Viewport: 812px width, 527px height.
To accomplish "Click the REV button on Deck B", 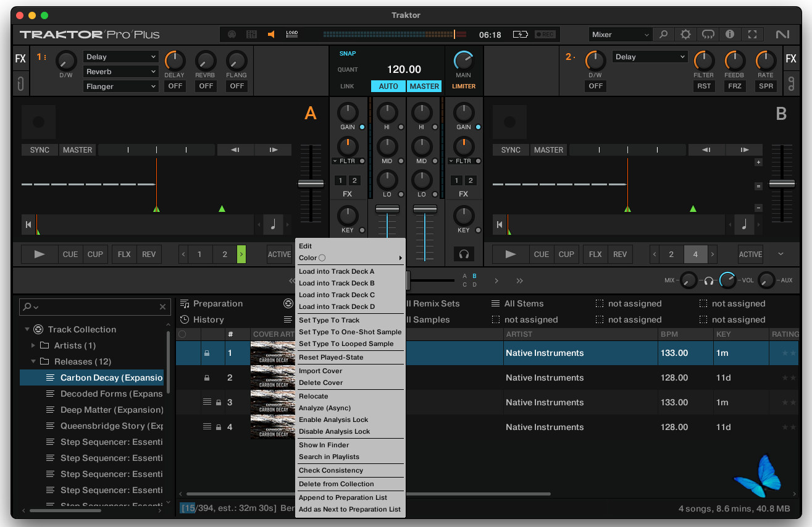I will tap(620, 254).
